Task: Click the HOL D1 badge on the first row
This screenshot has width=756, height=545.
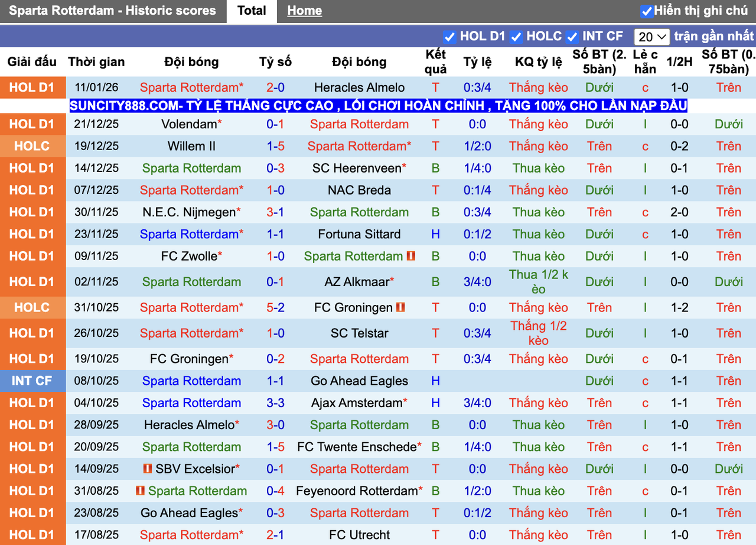Action: point(32,87)
